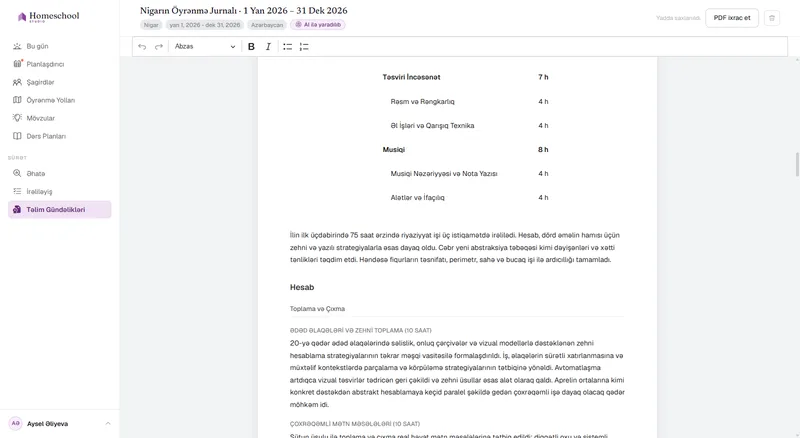Click PDF ixrac et button

pyautogui.click(x=732, y=18)
